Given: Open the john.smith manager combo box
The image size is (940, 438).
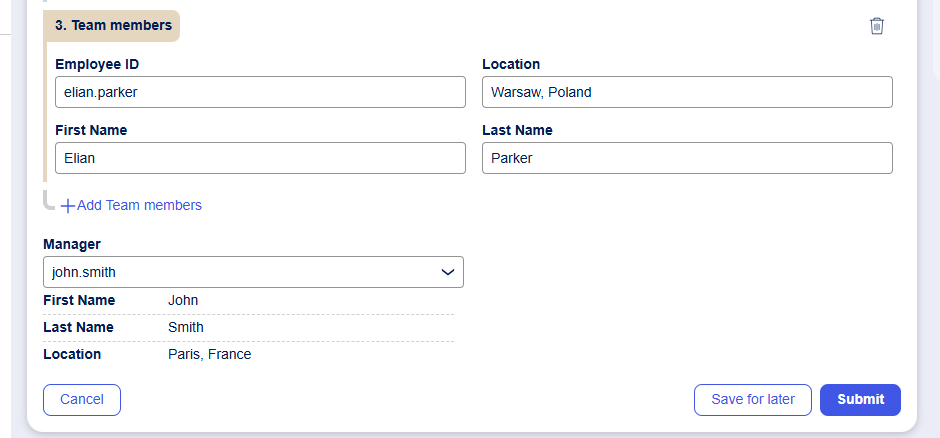Looking at the screenshot, I should (x=240, y=272).
